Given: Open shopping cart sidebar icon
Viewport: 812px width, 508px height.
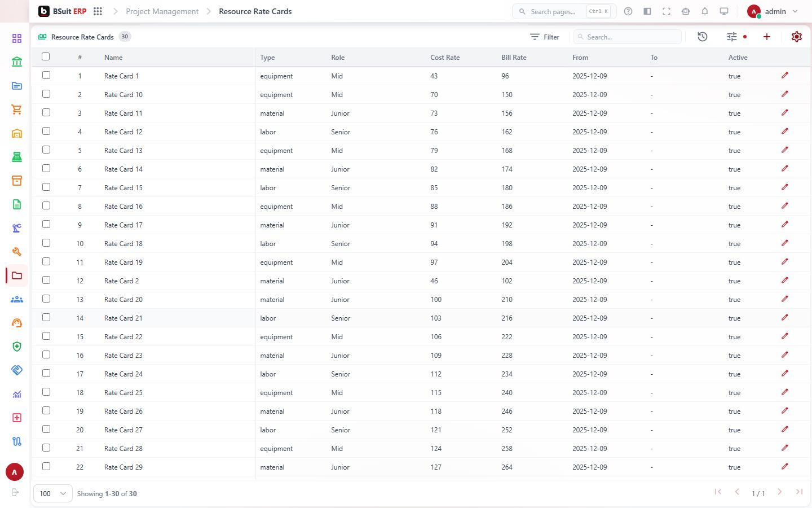Looking at the screenshot, I should point(17,110).
